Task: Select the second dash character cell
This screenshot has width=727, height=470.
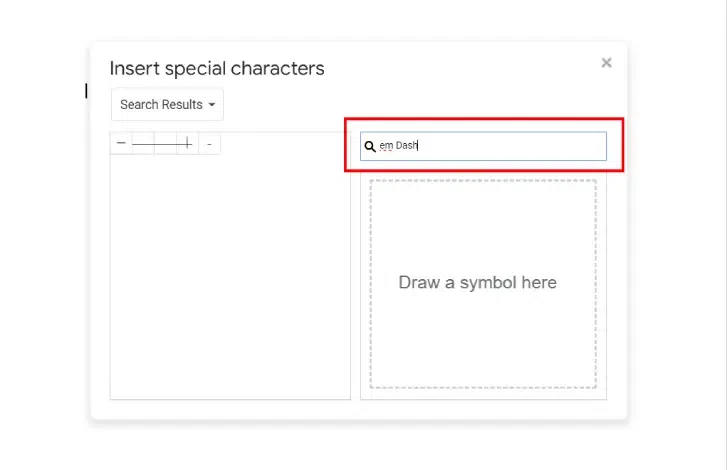Action: point(143,144)
